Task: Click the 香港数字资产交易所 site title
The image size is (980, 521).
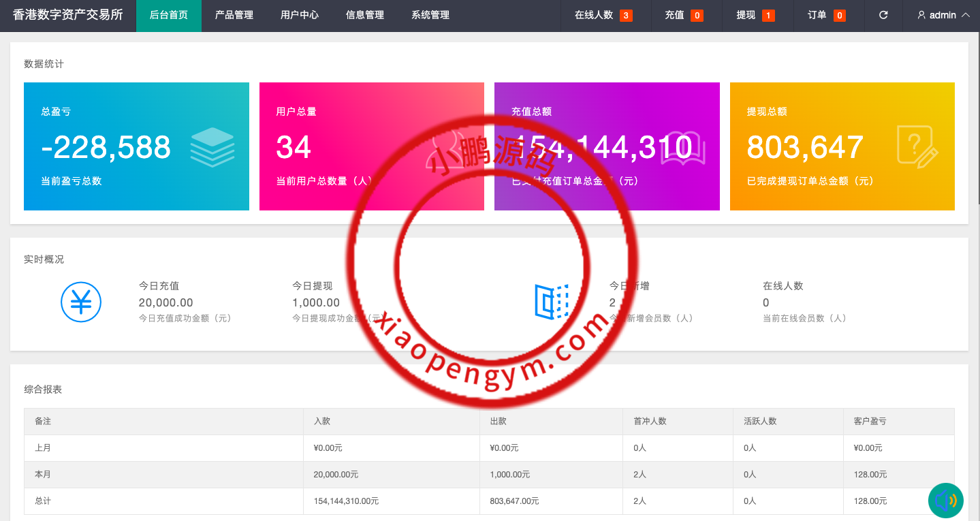Action: pyautogui.click(x=68, y=15)
